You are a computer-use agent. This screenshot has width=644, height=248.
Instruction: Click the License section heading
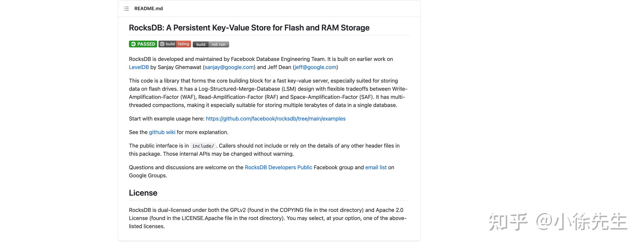143,193
